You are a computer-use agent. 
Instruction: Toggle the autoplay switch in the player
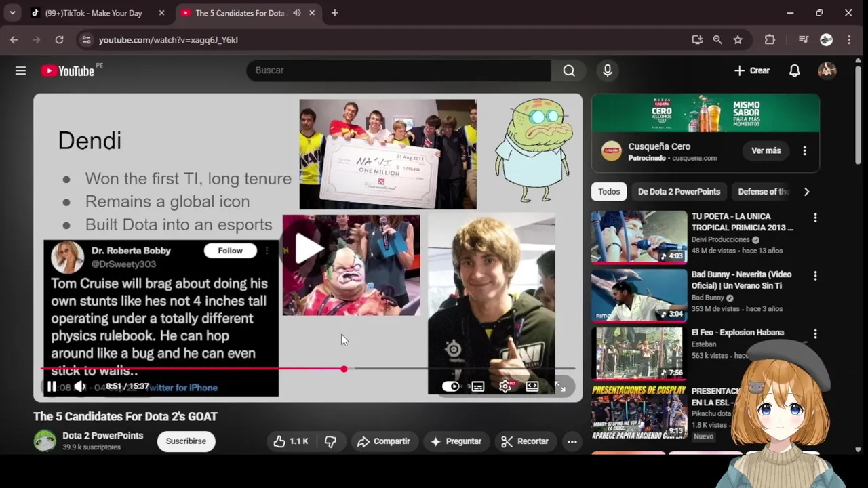pyautogui.click(x=451, y=386)
